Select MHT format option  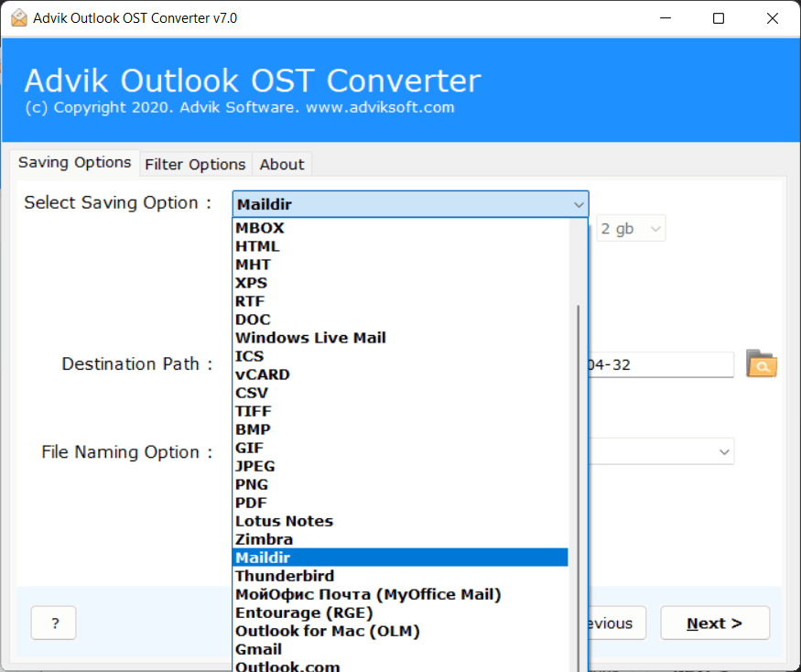click(400, 265)
